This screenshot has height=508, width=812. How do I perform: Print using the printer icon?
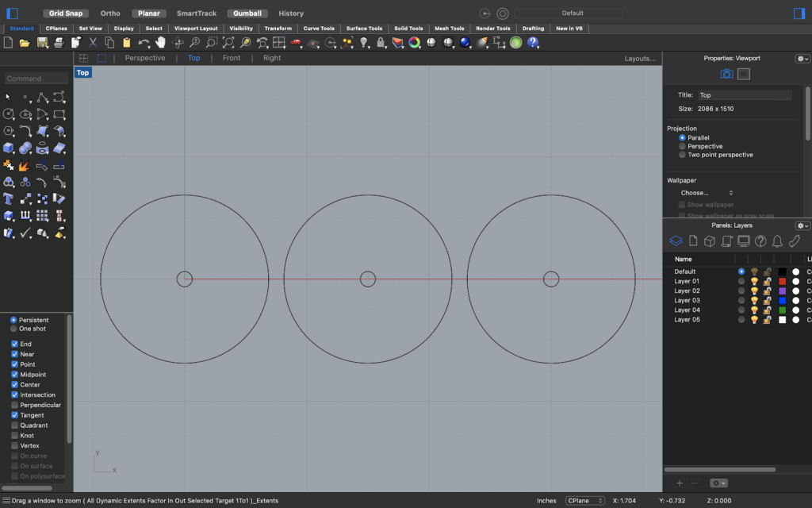[59, 43]
